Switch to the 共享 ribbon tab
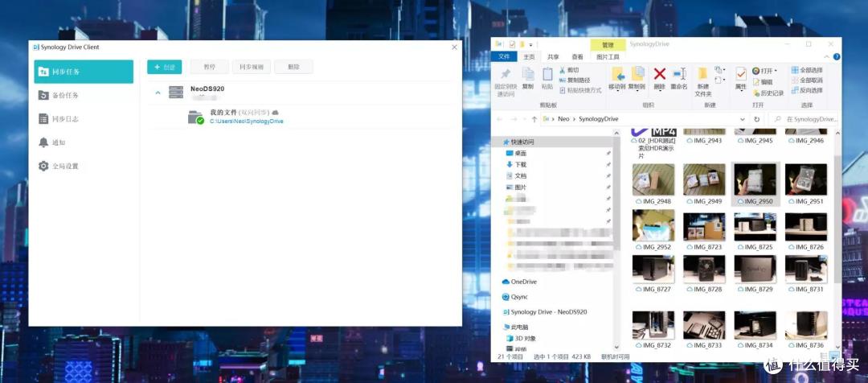Image resolution: width=868 pixels, height=383 pixels. pyautogui.click(x=553, y=56)
